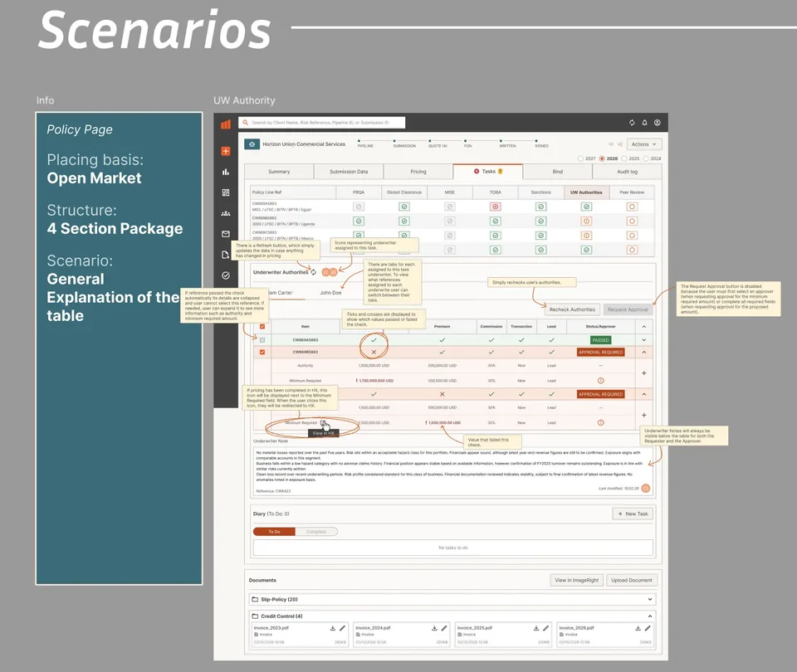Click the red TOBA status icon for the Egypt line

pyautogui.click(x=495, y=207)
